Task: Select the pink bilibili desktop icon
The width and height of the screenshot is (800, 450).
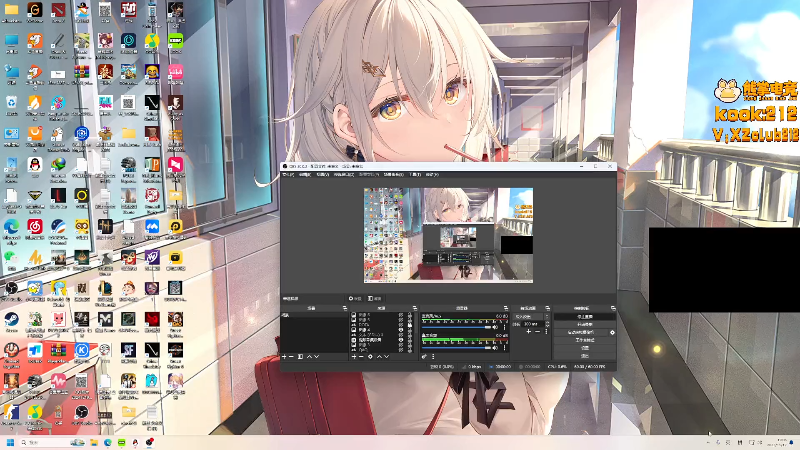Action: coord(175,72)
